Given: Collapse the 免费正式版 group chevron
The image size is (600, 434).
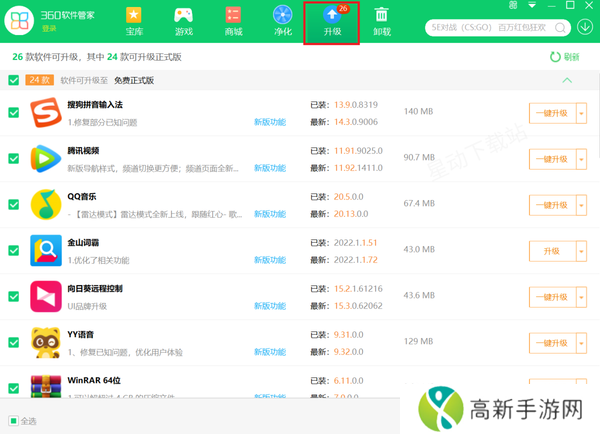Looking at the screenshot, I should tap(567, 80).
